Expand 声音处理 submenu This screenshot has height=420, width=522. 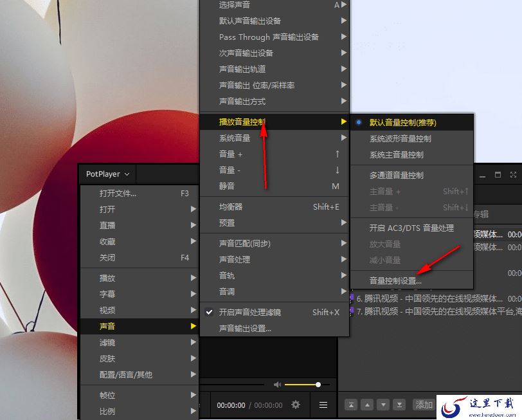pos(274,259)
